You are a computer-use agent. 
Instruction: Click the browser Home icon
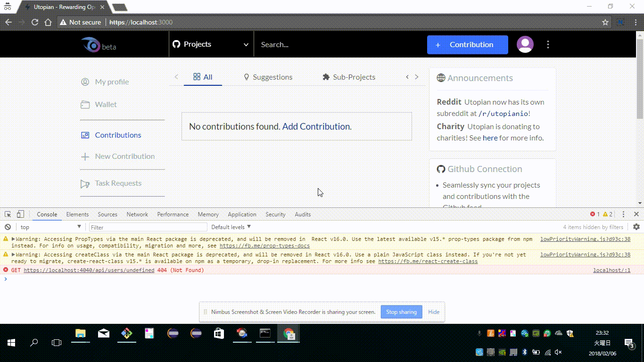pos(48,22)
